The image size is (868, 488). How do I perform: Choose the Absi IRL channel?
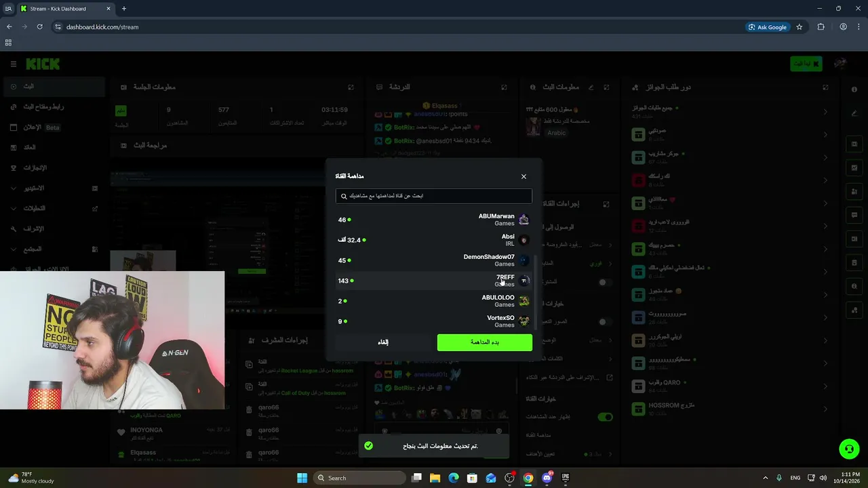point(434,240)
